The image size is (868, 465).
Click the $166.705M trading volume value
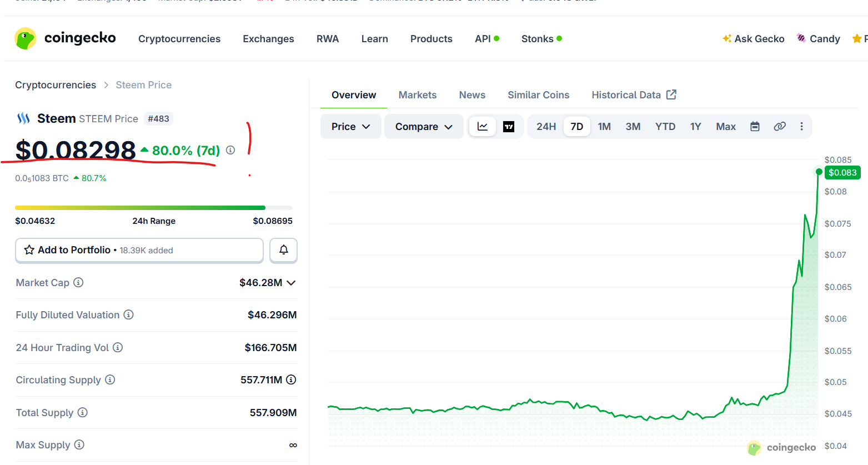coord(270,348)
